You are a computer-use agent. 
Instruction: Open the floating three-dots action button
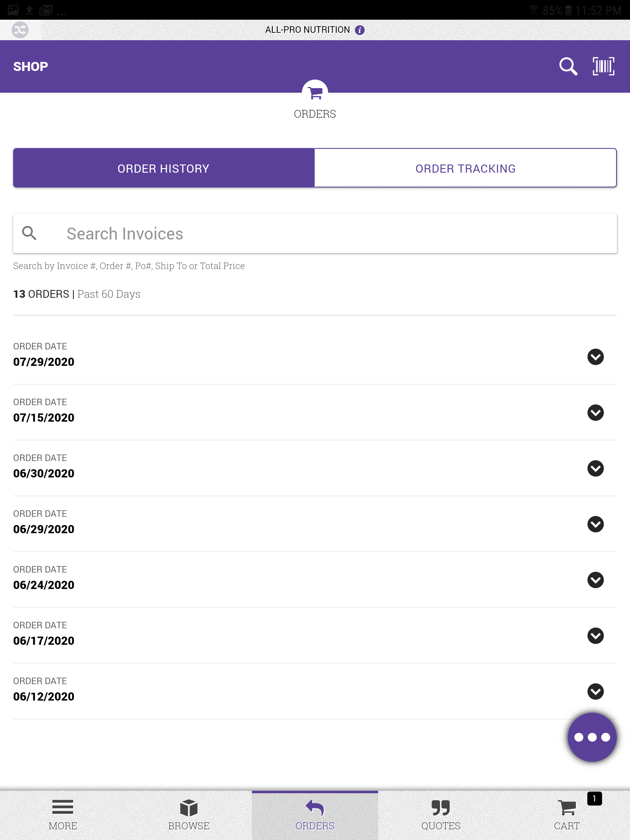pyautogui.click(x=592, y=737)
